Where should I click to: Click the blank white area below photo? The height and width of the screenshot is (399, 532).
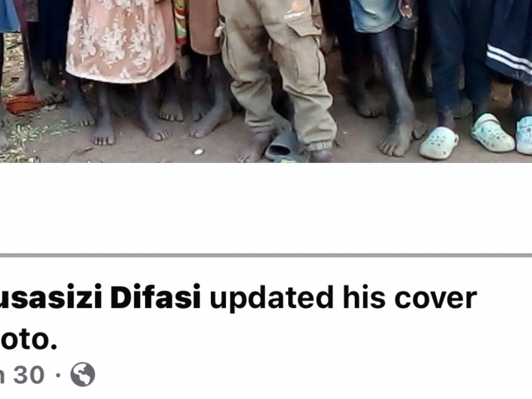coord(266,208)
